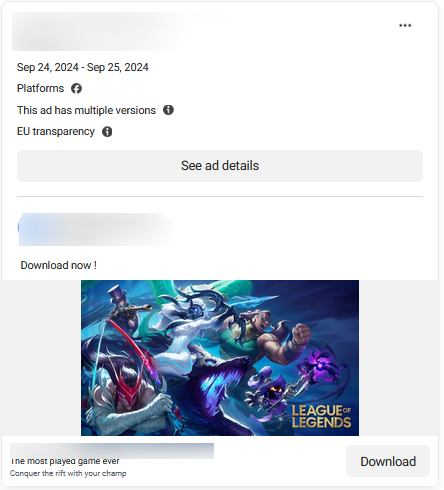Viewport: 444px width, 490px height.
Task: Click the Sep 24 – Sep 25, 2024 date range
Action: pos(83,67)
